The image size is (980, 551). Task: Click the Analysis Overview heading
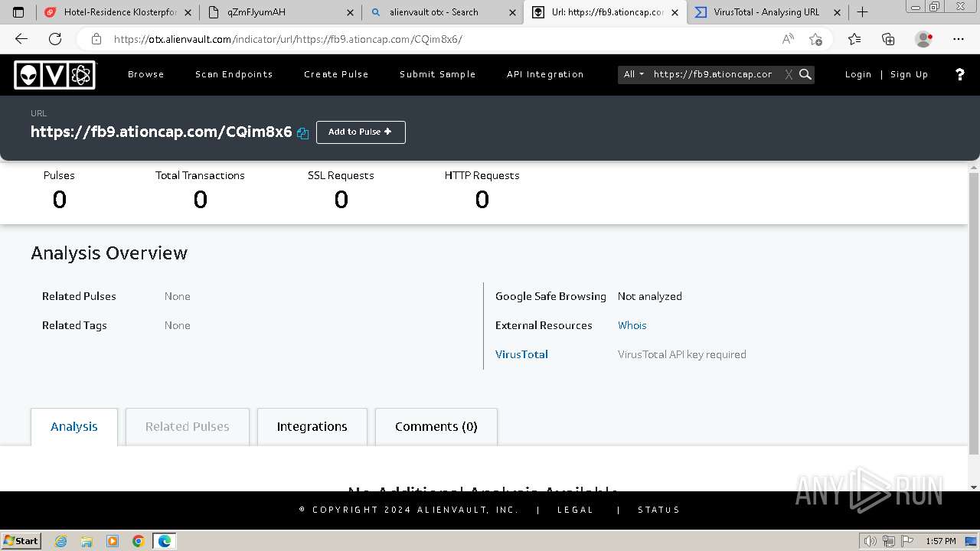[109, 253]
